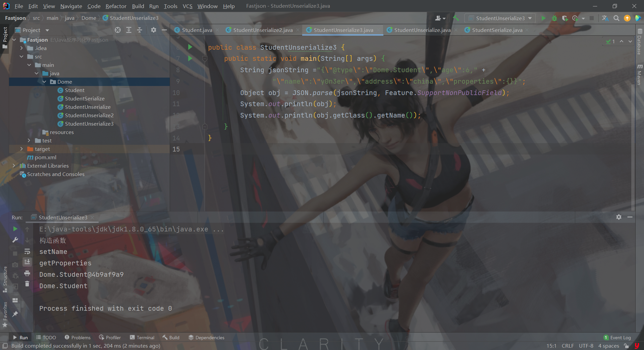Open line column indicator 15:1
The width and height of the screenshot is (644, 350).
point(551,346)
